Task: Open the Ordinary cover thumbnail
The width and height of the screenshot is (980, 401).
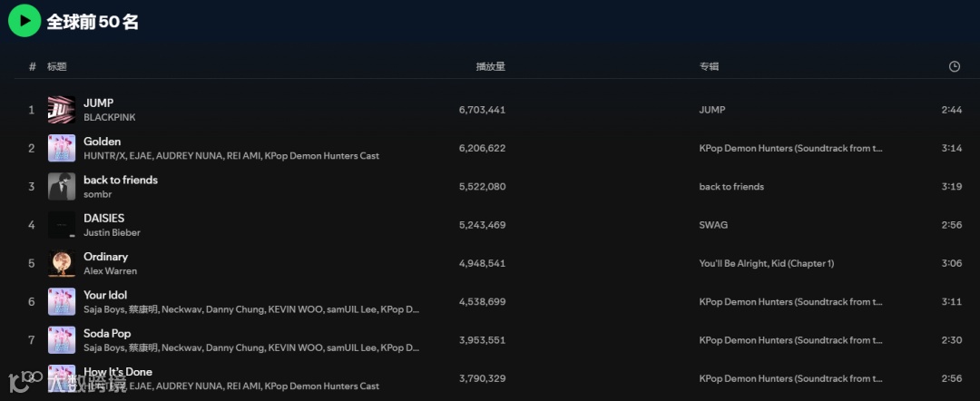Action: (x=62, y=264)
